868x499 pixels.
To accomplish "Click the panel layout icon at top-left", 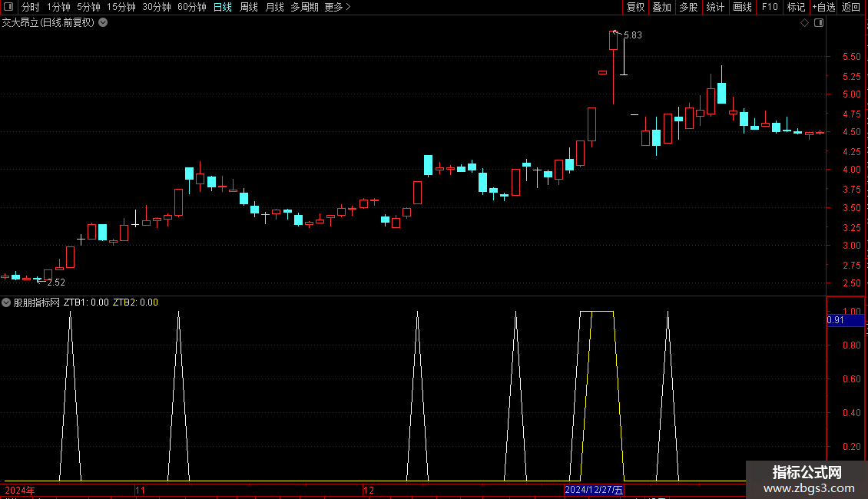I will pos(8,7).
